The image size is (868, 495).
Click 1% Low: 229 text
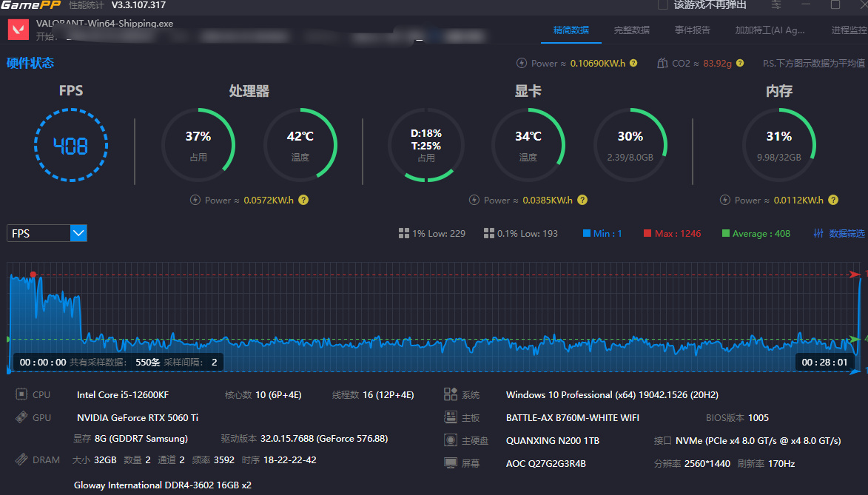tap(438, 234)
